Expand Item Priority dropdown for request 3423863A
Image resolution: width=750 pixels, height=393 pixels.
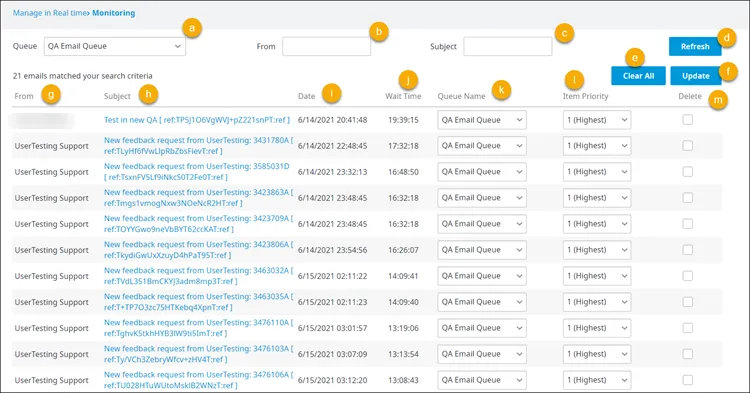pos(597,198)
